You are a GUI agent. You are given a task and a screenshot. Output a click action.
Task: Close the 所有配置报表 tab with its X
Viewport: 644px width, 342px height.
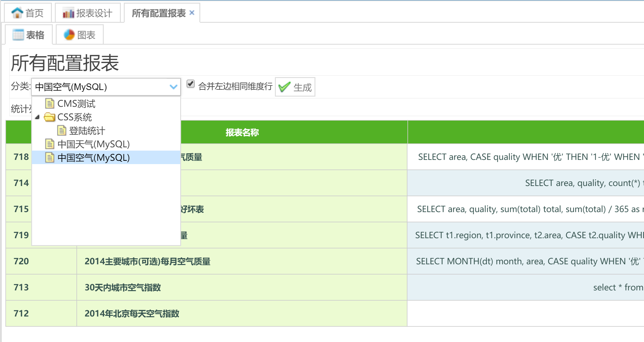(x=192, y=13)
